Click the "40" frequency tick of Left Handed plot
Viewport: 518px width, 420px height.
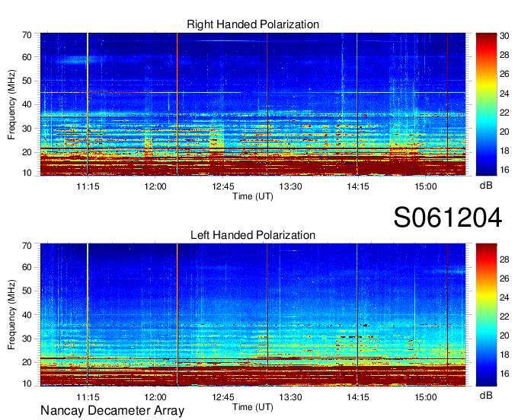[27, 315]
